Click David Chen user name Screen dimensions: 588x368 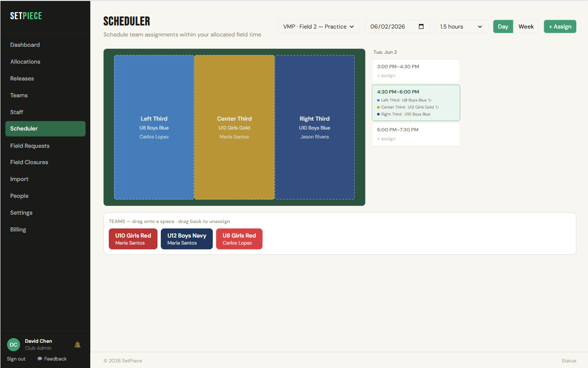(x=38, y=341)
